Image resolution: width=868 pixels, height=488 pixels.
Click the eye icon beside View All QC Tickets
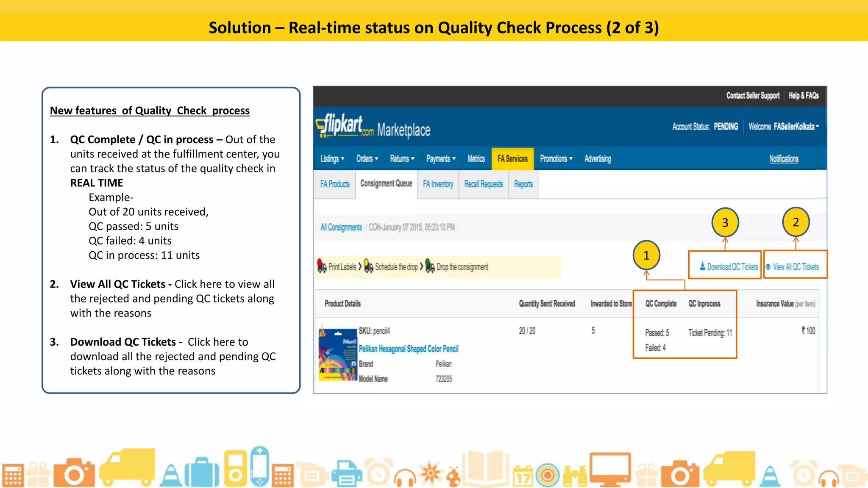click(768, 267)
